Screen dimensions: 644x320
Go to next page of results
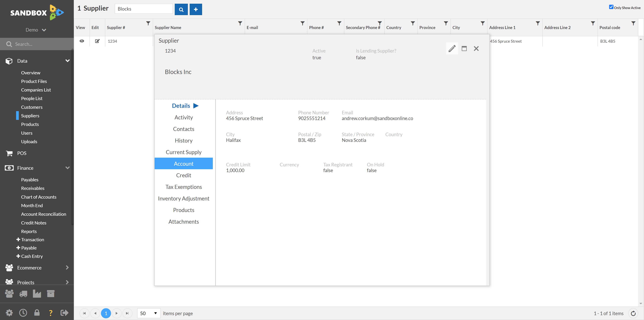click(117, 313)
